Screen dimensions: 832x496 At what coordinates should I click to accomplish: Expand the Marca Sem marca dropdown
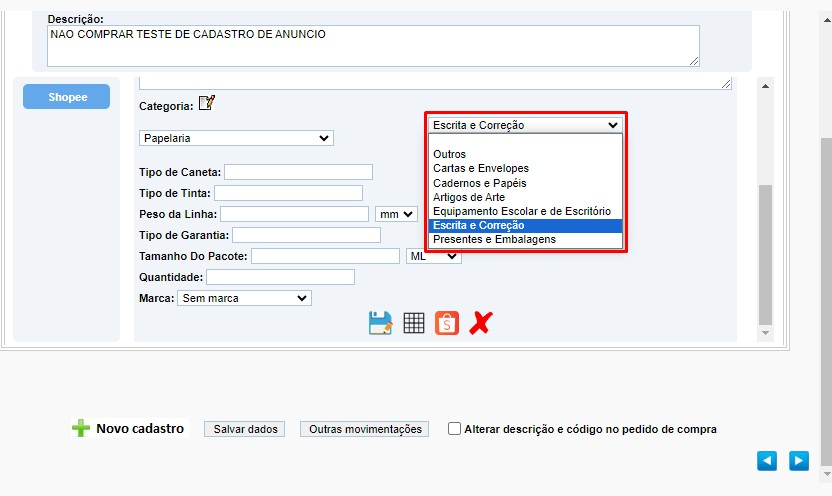[244, 298]
